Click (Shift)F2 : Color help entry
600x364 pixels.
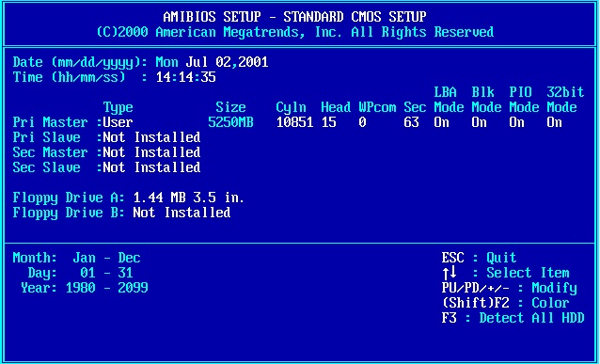505,303
